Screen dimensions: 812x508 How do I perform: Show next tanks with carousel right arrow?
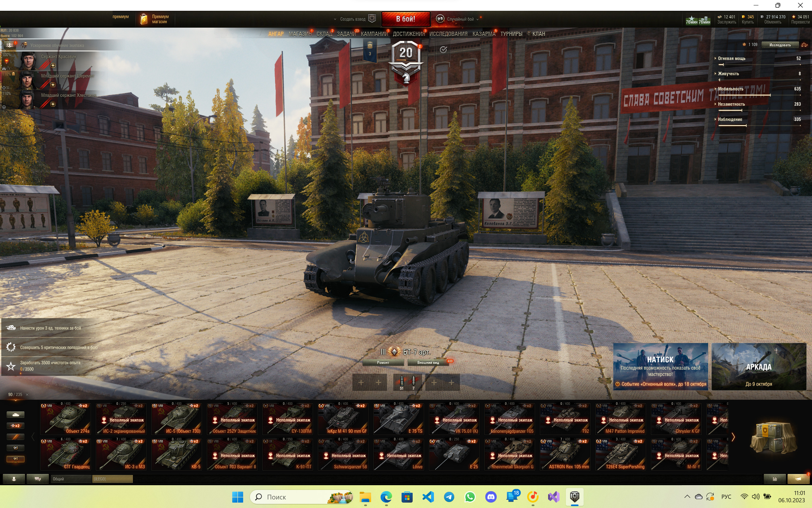pos(733,437)
